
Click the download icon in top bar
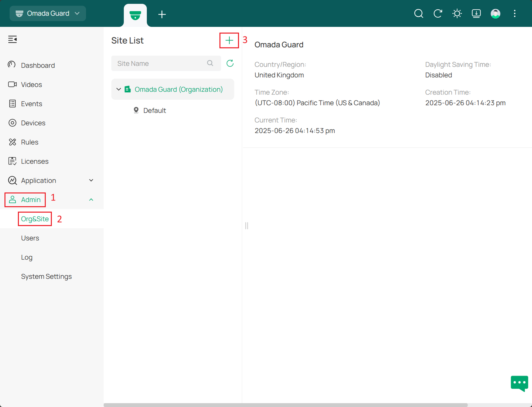[x=476, y=14]
